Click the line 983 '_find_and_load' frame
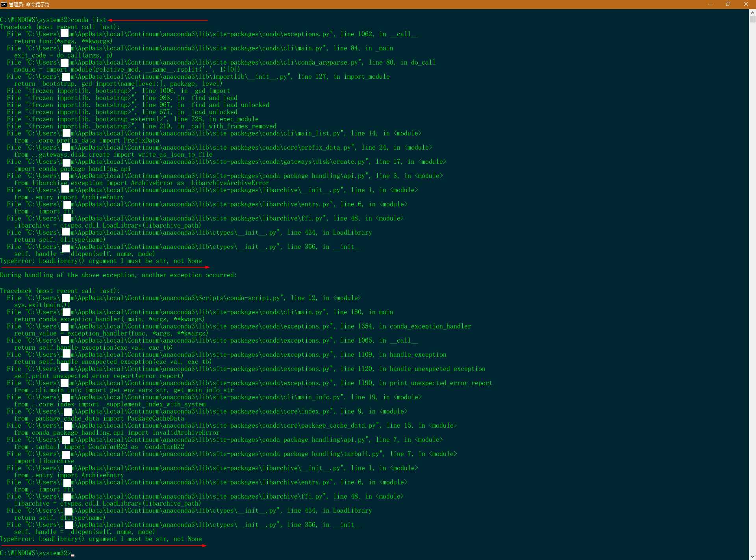The height and width of the screenshot is (560, 756). (122, 98)
